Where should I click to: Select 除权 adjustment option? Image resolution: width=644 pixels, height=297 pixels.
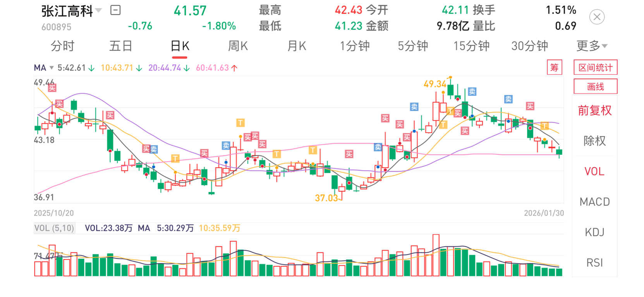point(594,141)
